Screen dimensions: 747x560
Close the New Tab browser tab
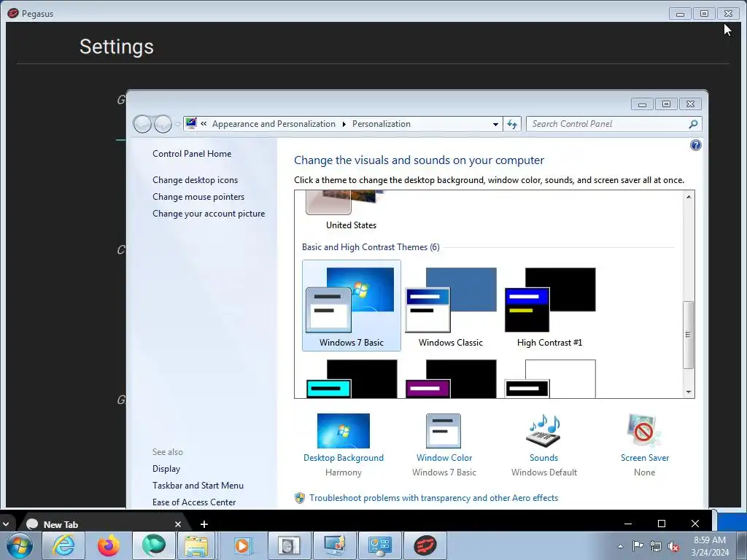pyautogui.click(x=178, y=524)
